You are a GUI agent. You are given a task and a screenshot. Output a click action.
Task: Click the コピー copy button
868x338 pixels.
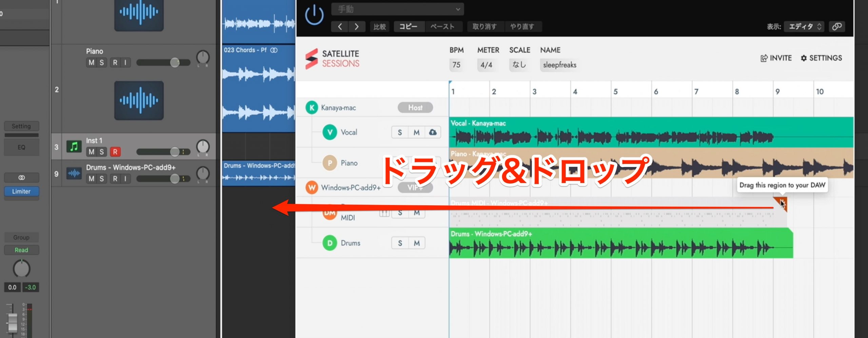(409, 26)
